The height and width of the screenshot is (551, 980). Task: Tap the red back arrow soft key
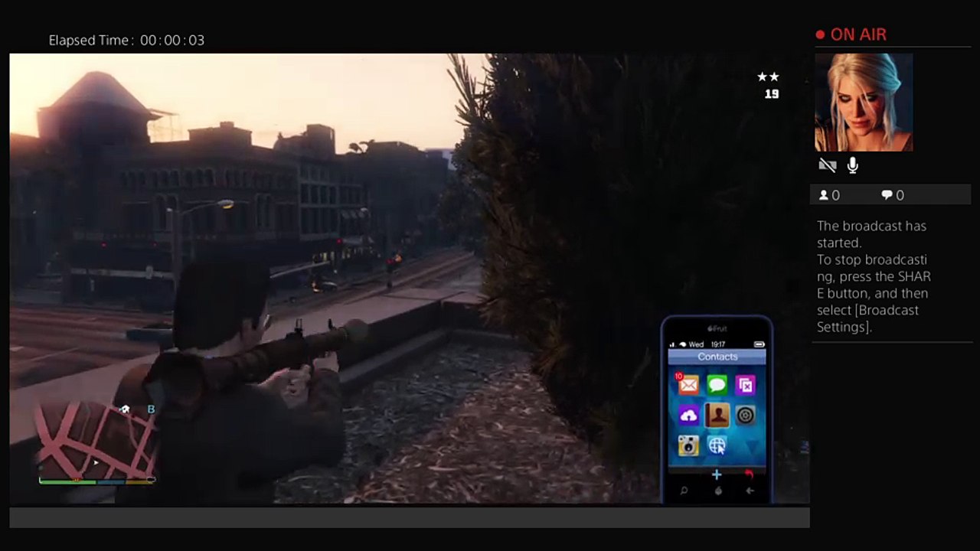pos(749,474)
